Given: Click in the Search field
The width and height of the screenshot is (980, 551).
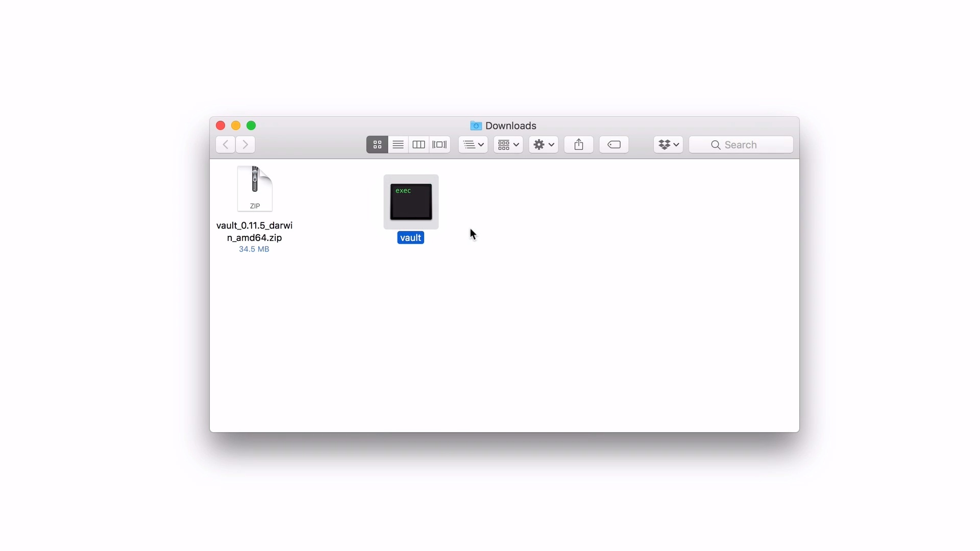Looking at the screenshot, I should click(741, 145).
